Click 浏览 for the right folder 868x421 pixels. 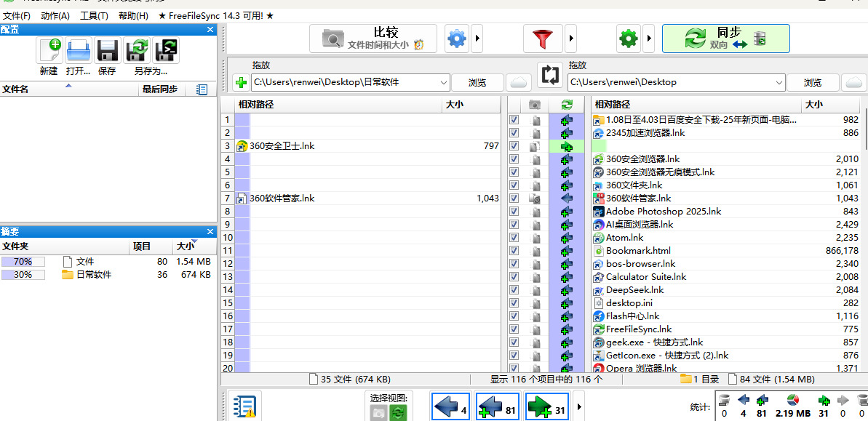coord(813,83)
